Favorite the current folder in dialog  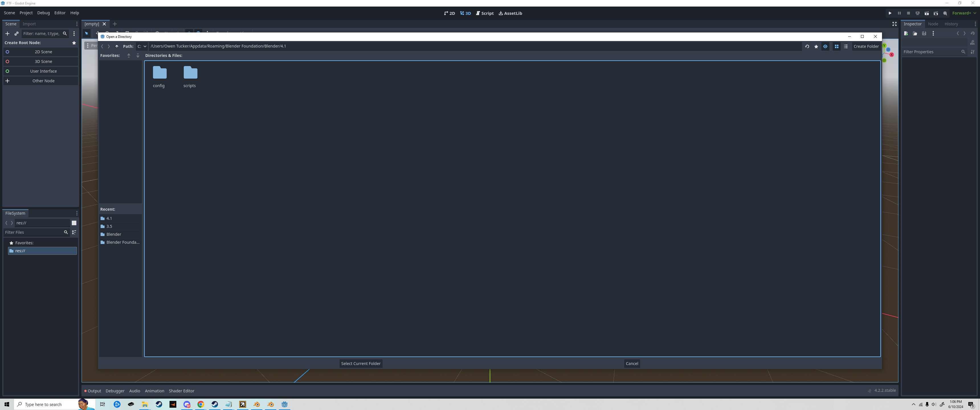point(816,46)
